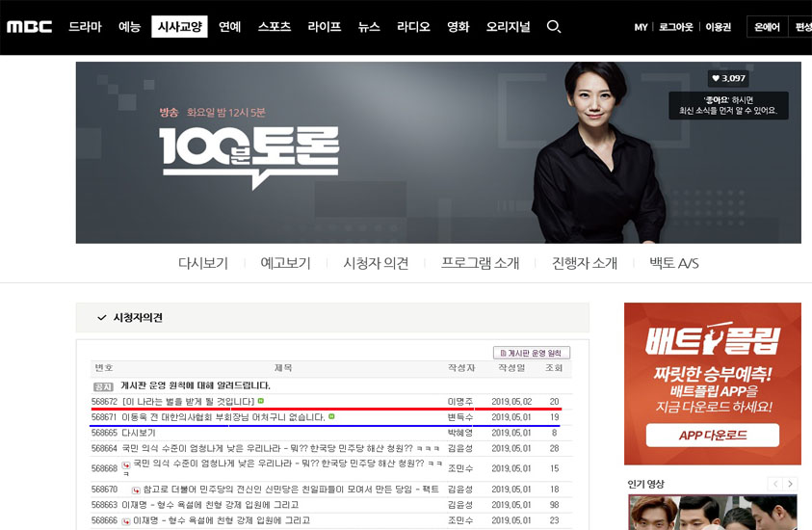Image resolution: width=812 pixels, height=530 pixels.
Task: Click the heart like button showing 3,097
Action: pos(727,79)
